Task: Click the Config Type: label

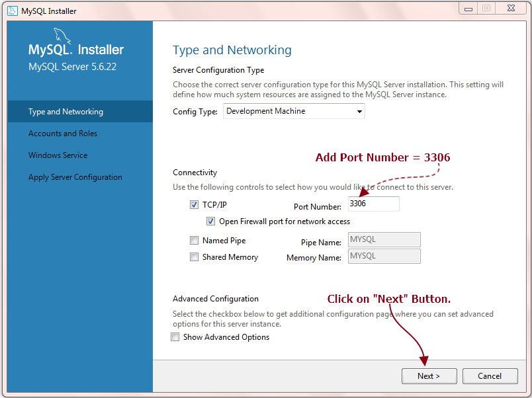Action: pyautogui.click(x=195, y=112)
